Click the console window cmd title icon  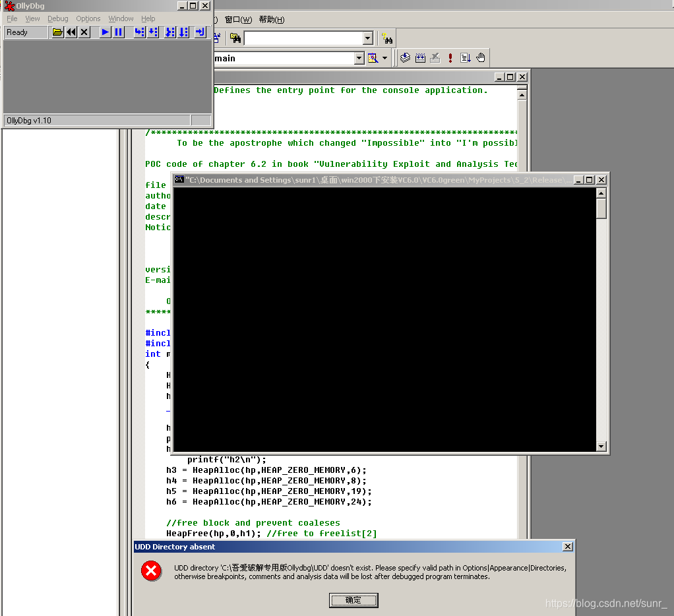click(179, 179)
